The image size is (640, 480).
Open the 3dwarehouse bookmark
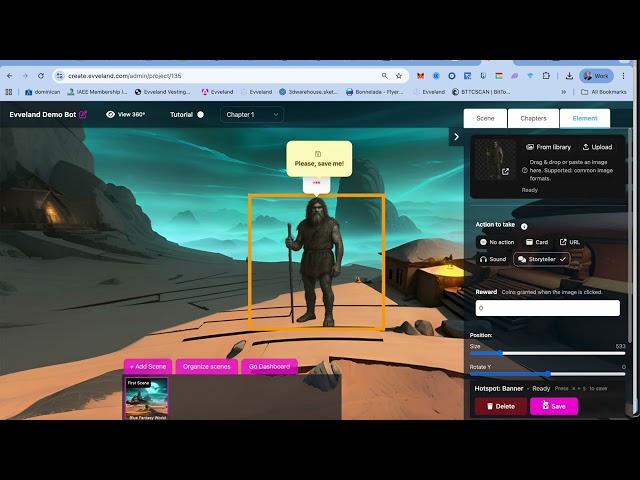309,92
